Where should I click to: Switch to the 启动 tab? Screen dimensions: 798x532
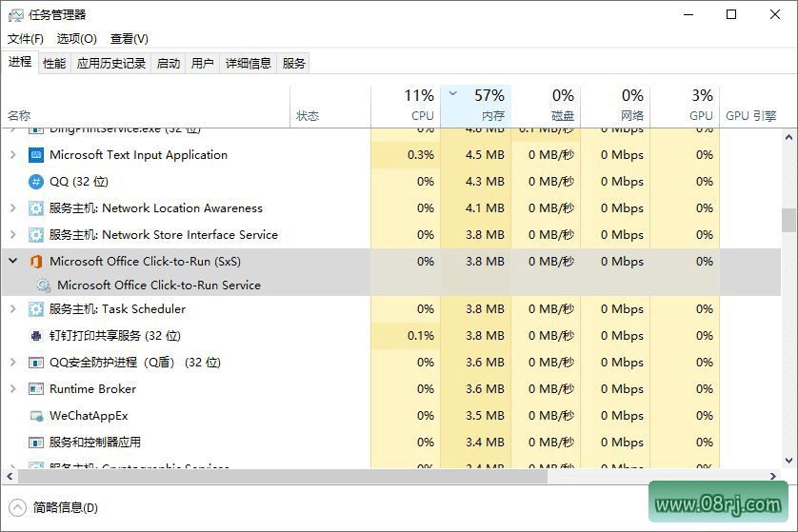point(169,63)
